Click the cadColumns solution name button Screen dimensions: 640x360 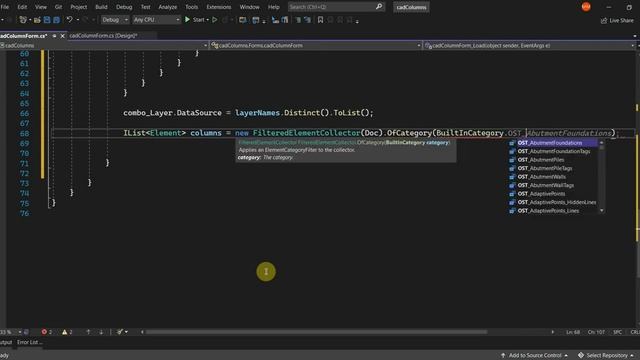(411, 7)
